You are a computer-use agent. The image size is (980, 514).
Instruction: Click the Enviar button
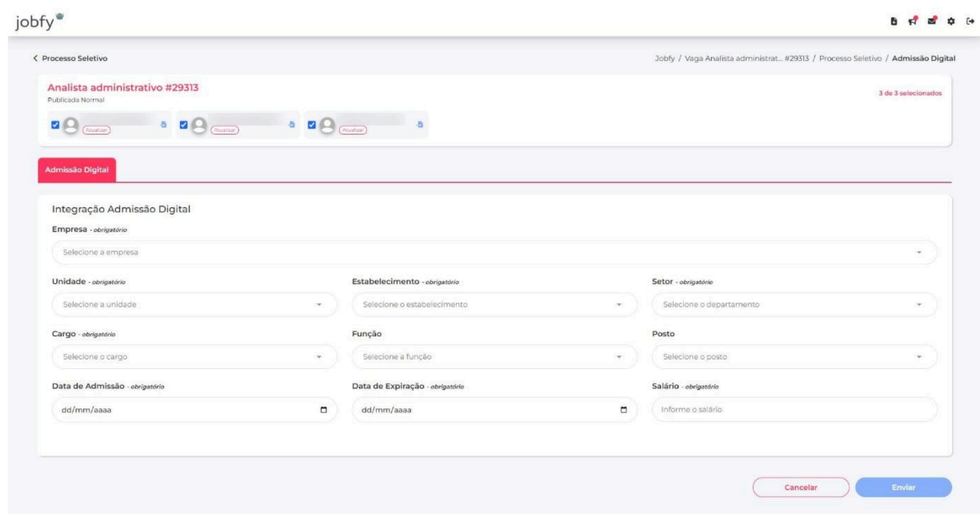[903, 488]
